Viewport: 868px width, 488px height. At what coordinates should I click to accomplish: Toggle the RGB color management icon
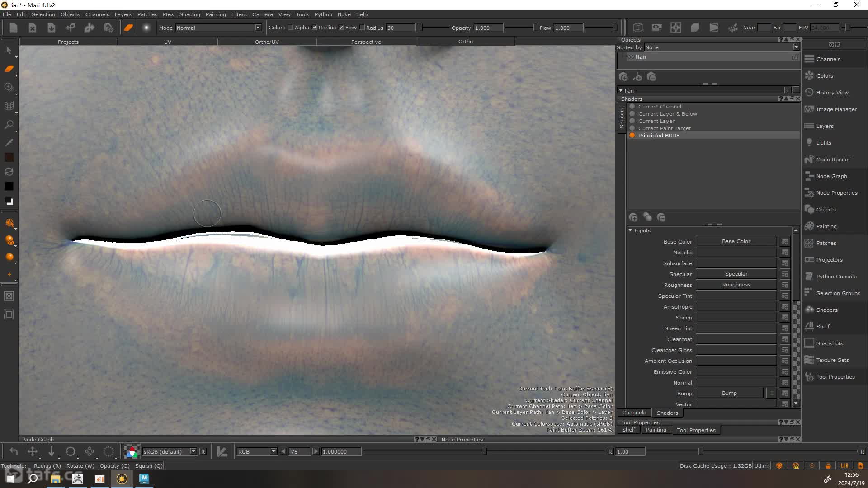[132, 451]
